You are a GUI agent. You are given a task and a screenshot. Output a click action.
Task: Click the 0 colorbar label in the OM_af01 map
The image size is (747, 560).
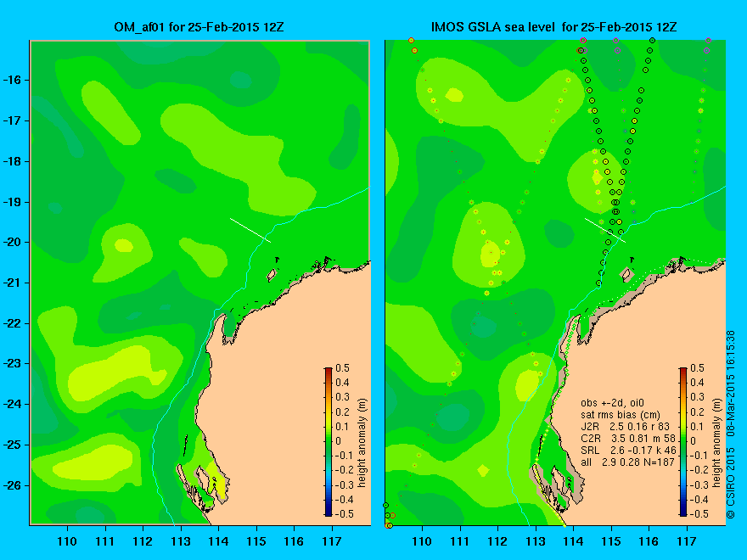pyautogui.click(x=339, y=441)
